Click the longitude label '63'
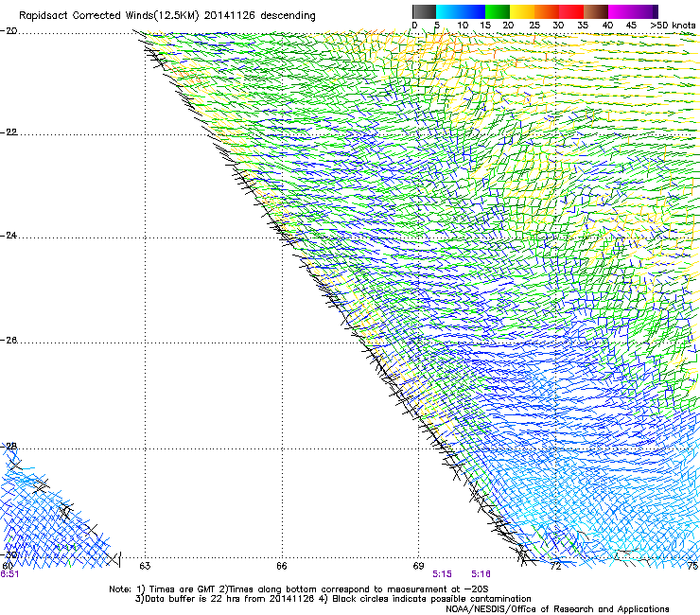 pyautogui.click(x=145, y=566)
